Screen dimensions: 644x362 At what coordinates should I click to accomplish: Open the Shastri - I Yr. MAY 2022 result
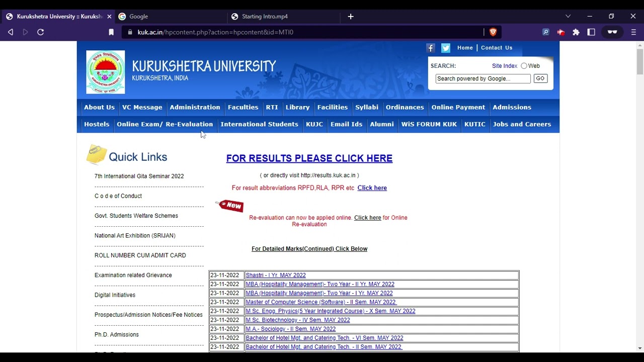[276, 275]
